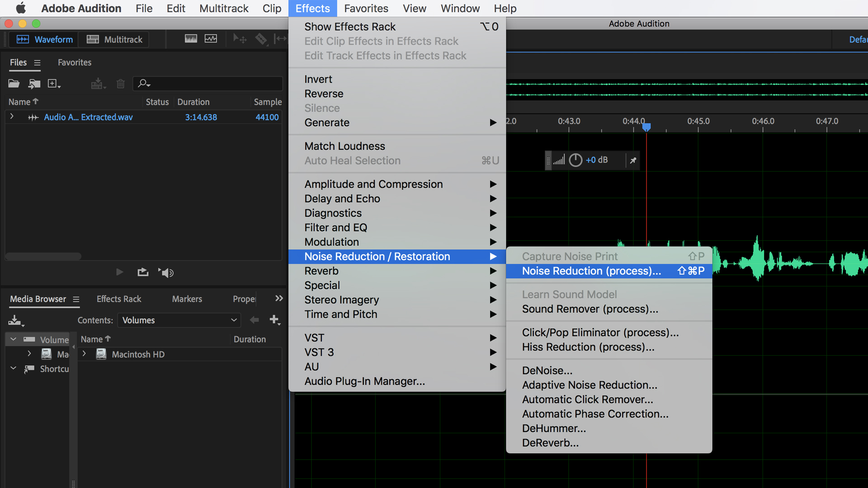Click the playhead marker at 0:44
The width and height of the screenshot is (868, 488).
(646, 127)
